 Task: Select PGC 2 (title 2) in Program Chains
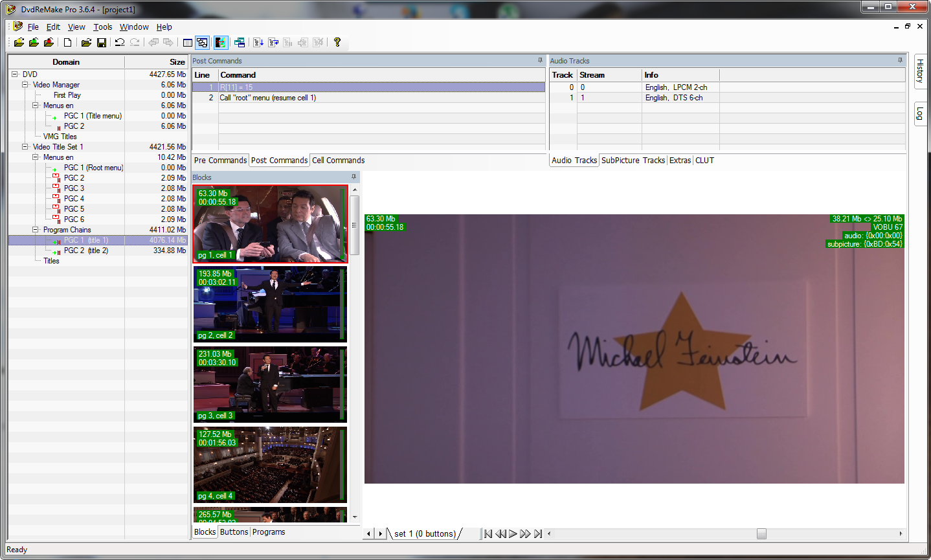coord(86,251)
